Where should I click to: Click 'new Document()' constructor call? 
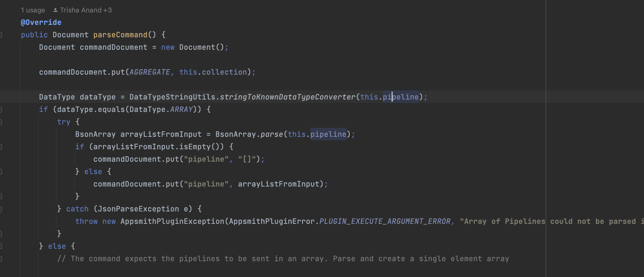pos(193,47)
